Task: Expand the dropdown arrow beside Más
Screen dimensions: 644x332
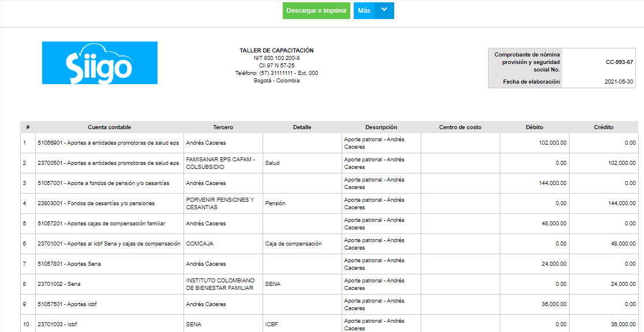Action: 384,10
